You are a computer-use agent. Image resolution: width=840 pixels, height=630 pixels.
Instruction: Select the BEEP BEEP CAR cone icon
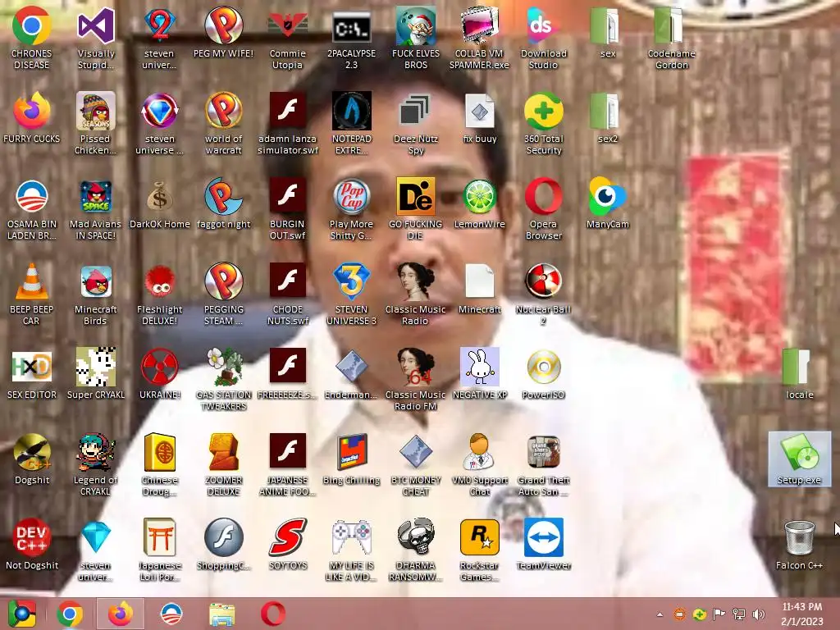pos(32,294)
